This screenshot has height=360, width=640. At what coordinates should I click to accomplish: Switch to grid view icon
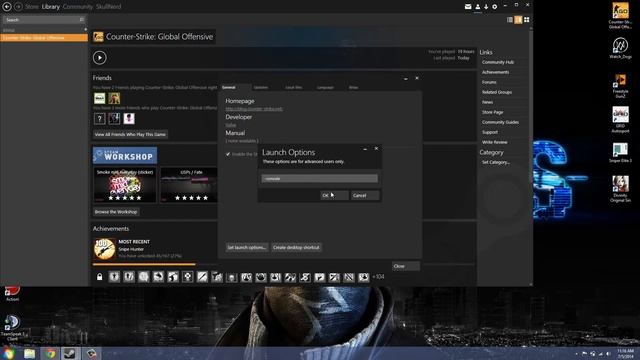coord(527,20)
